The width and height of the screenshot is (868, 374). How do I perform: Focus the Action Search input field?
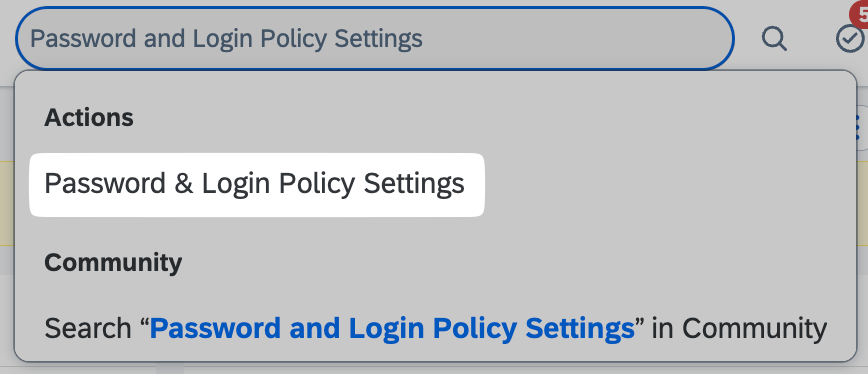tap(375, 38)
